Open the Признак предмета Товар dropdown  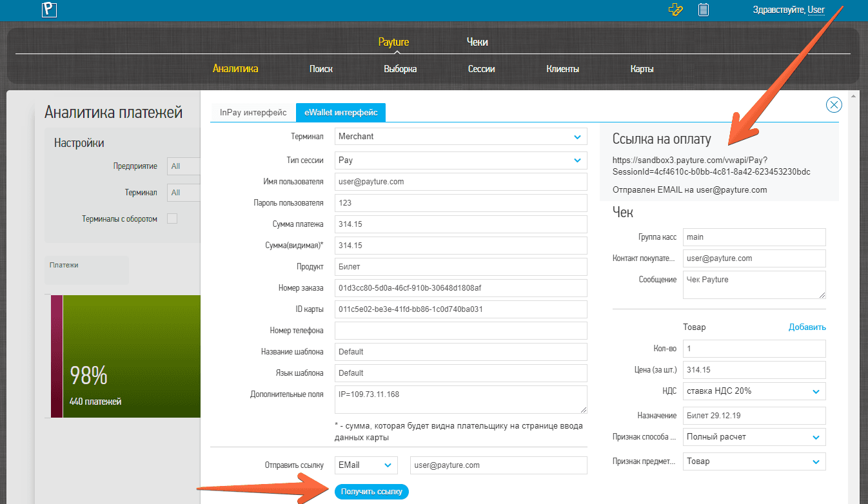[755, 461]
